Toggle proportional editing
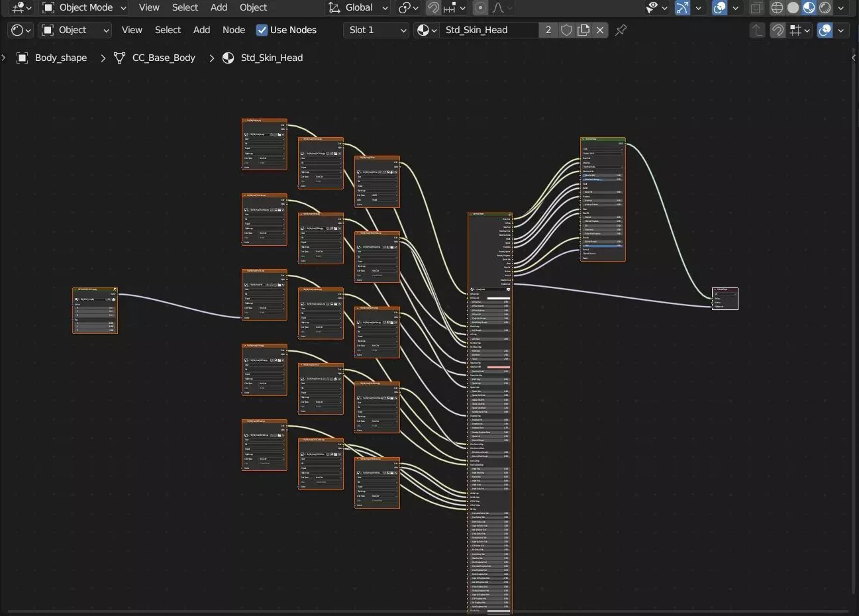Viewport: 859px width, 616px height. point(481,7)
